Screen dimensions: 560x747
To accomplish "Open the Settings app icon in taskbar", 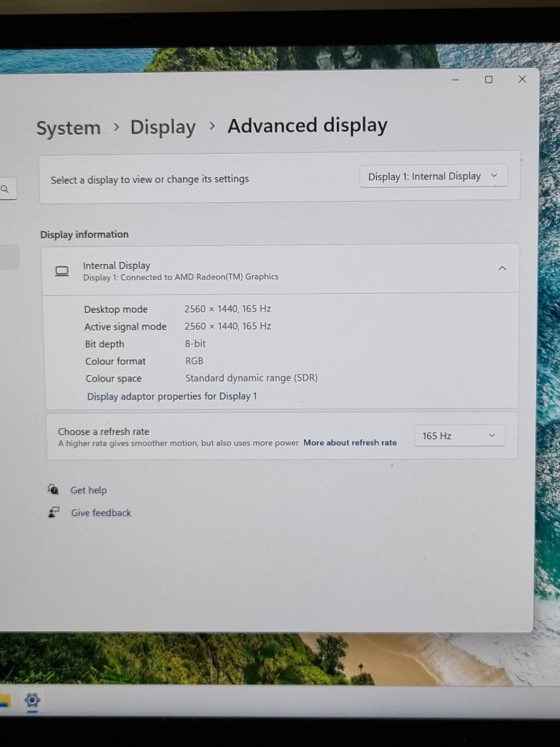I will tap(32, 700).
